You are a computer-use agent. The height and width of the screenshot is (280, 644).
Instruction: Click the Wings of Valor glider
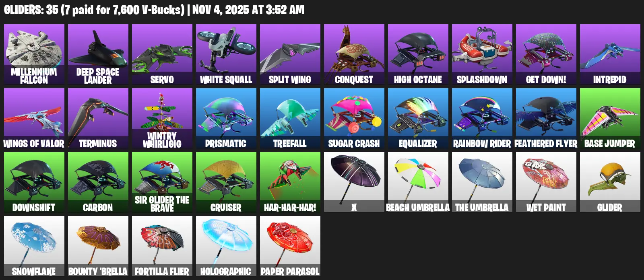coord(34,118)
